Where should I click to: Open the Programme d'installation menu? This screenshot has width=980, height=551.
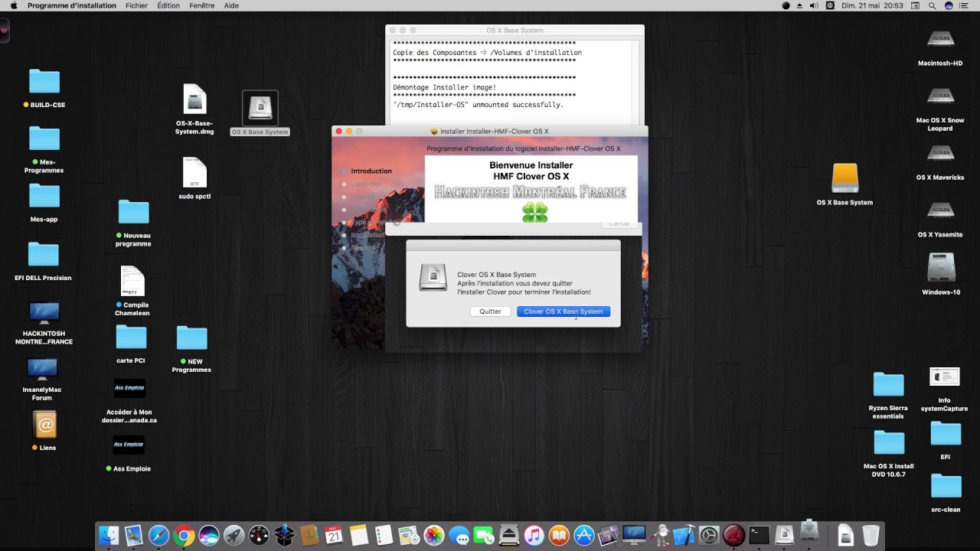click(x=72, y=5)
